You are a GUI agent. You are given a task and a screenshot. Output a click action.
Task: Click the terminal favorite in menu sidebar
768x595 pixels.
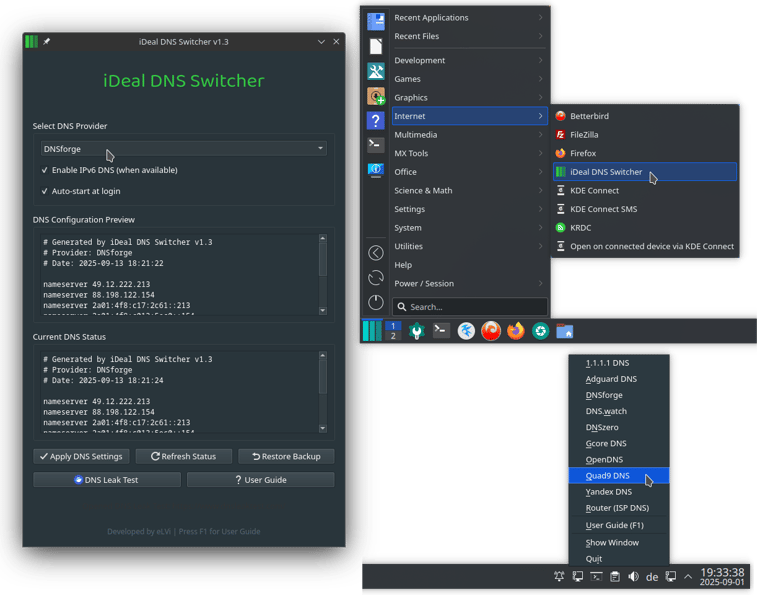pos(376,144)
